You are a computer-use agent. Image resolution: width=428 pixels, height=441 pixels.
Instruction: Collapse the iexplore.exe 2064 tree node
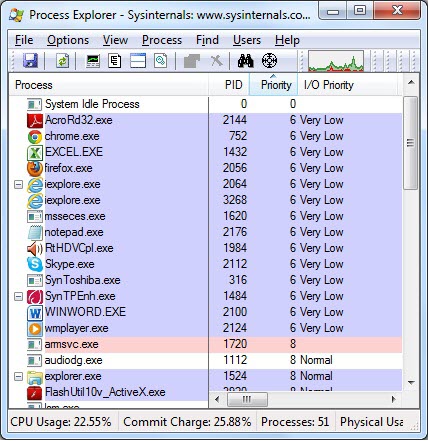click(x=19, y=184)
